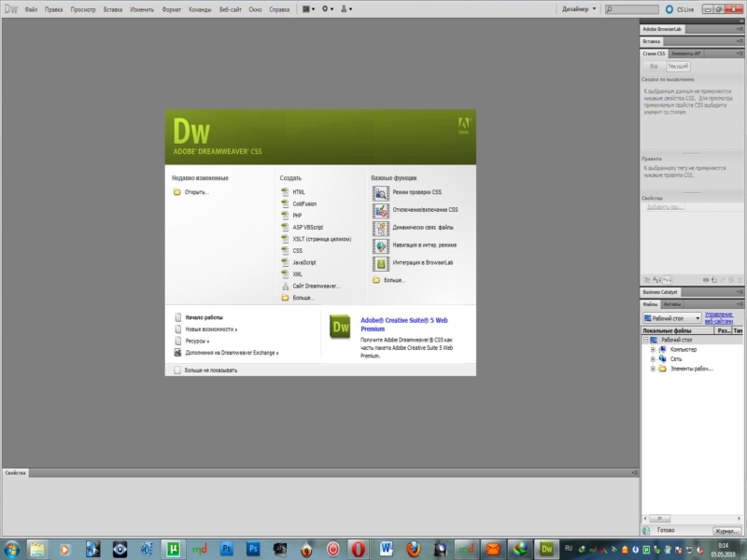Open the Рабочий стол site dropdown

[x=671, y=318]
